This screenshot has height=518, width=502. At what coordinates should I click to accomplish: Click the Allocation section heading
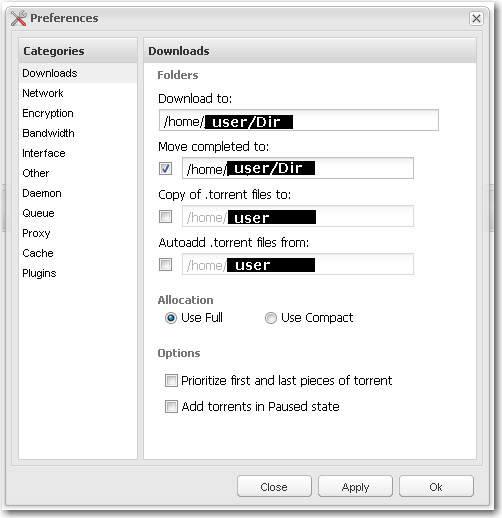click(x=185, y=300)
